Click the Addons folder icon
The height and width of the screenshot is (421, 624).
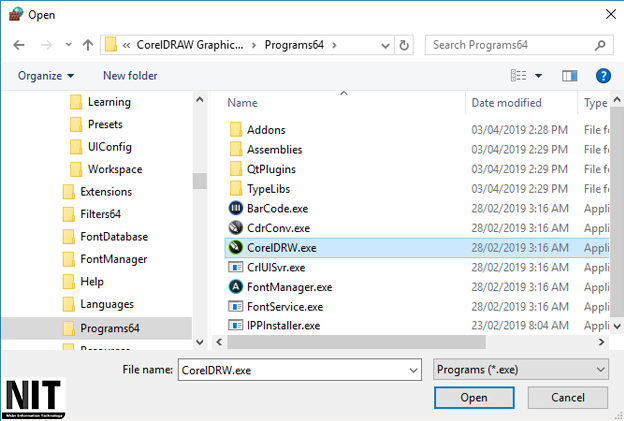point(236,130)
